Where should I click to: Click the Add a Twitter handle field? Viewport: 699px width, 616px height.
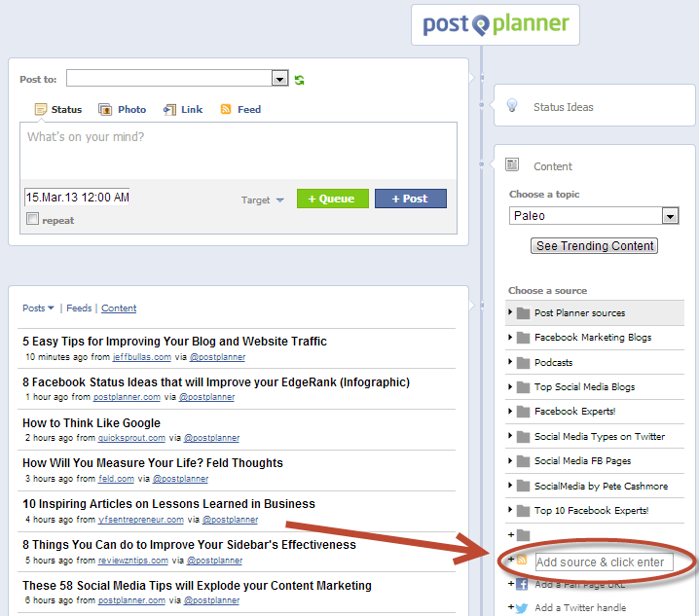580,607
